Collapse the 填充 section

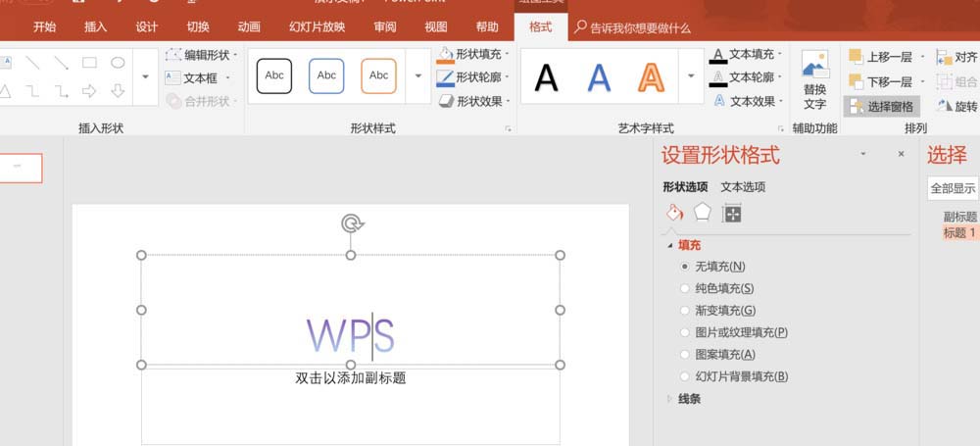click(670, 246)
